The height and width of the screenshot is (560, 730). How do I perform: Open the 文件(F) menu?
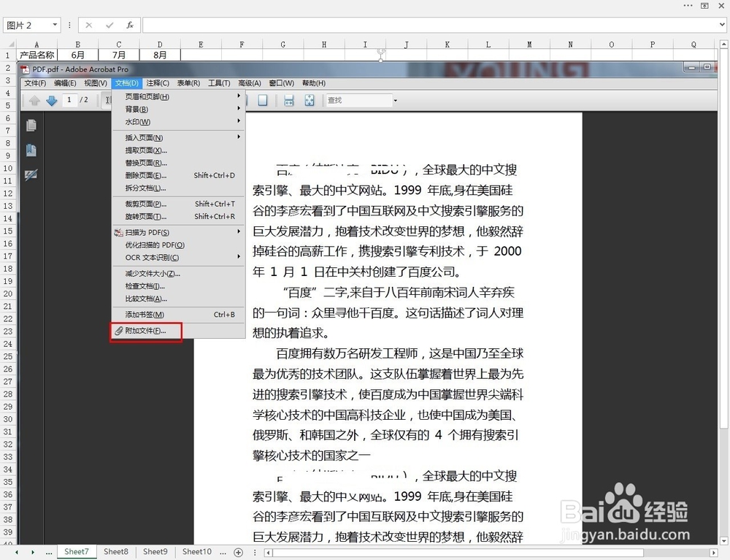35,83
